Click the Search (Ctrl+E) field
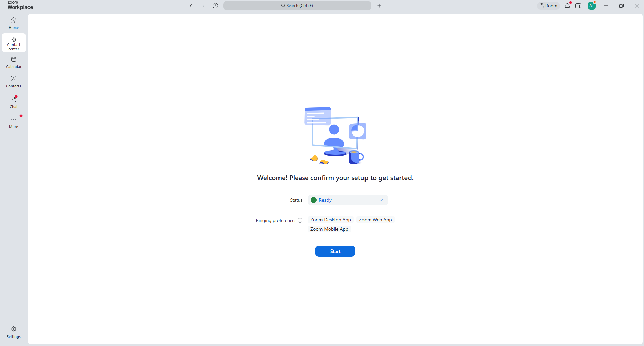644x346 pixels. click(x=297, y=6)
